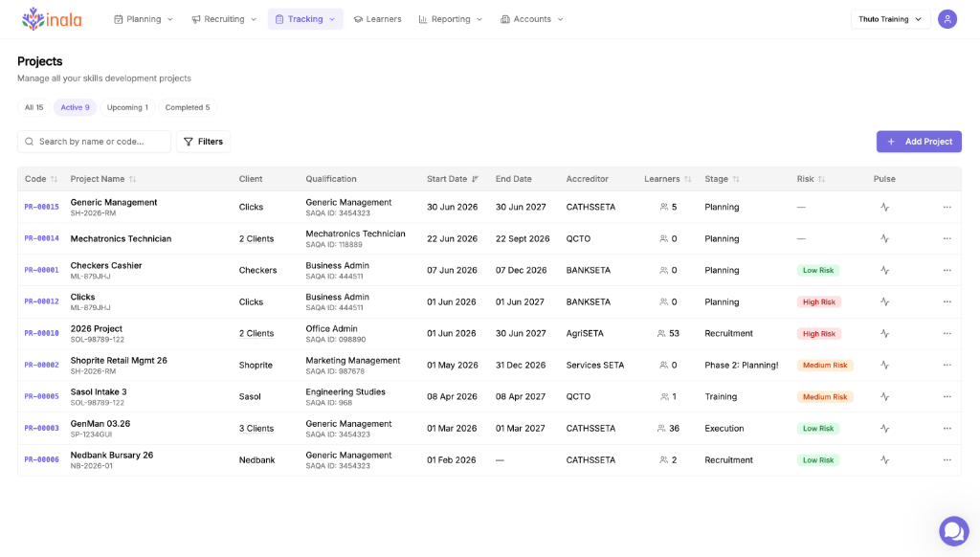Screen dimensions: 980x557
Task: Open three-dot menu for Checkers Cashier
Action: click(947, 270)
